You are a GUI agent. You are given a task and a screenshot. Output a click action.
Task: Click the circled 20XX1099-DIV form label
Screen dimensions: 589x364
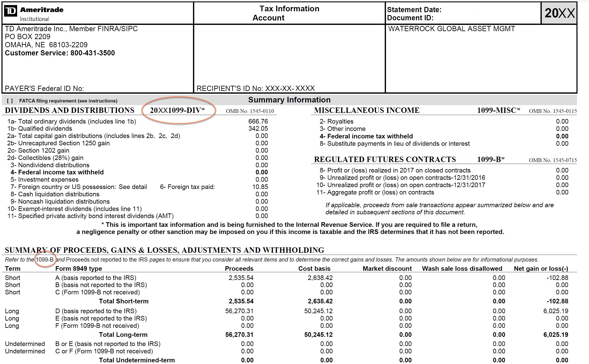pos(177,110)
